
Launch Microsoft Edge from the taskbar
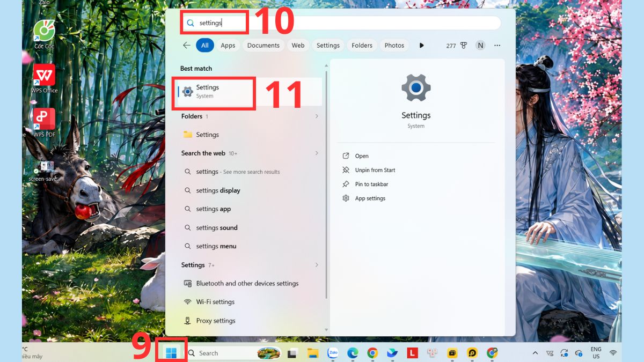[x=353, y=353]
